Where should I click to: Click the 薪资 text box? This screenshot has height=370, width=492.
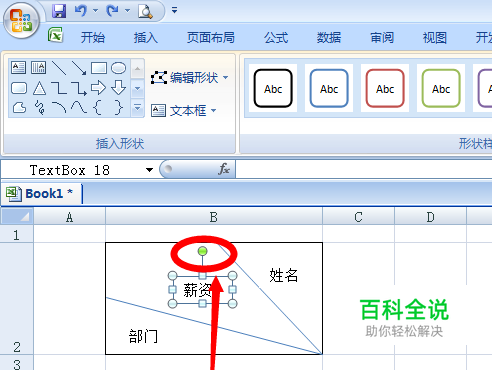[202, 290]
